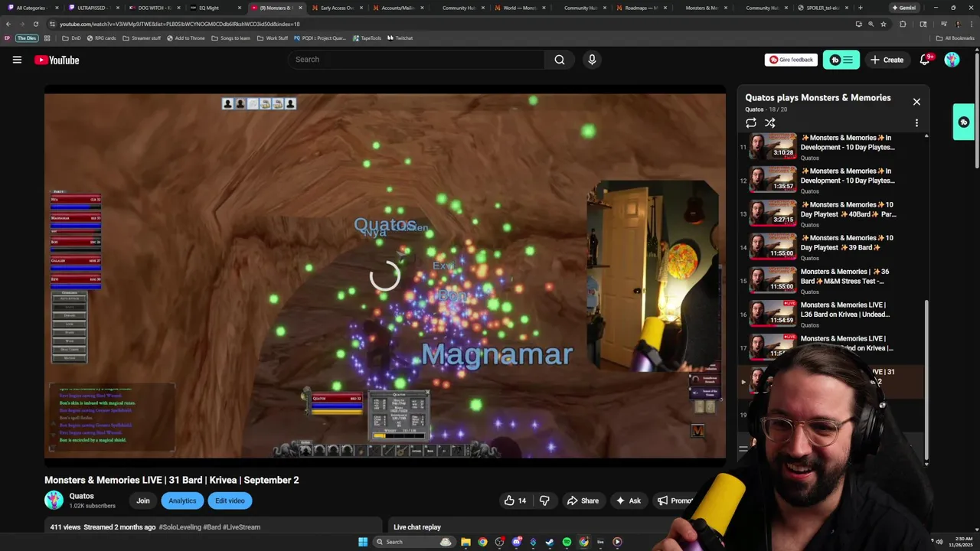Screen dimensions: 980x551
Task: Click the search magnifier button
Action: pos(560,60)
